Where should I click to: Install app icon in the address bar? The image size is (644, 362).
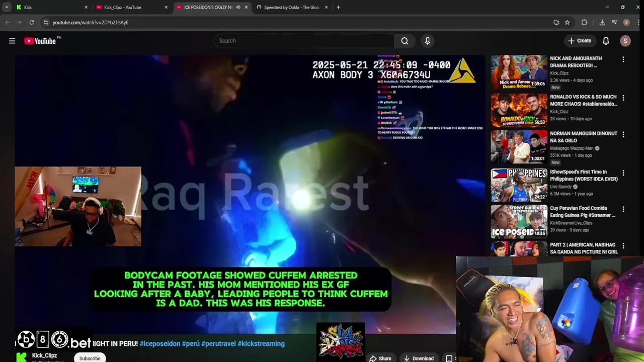pyautogui.click(x=556, y=22)
